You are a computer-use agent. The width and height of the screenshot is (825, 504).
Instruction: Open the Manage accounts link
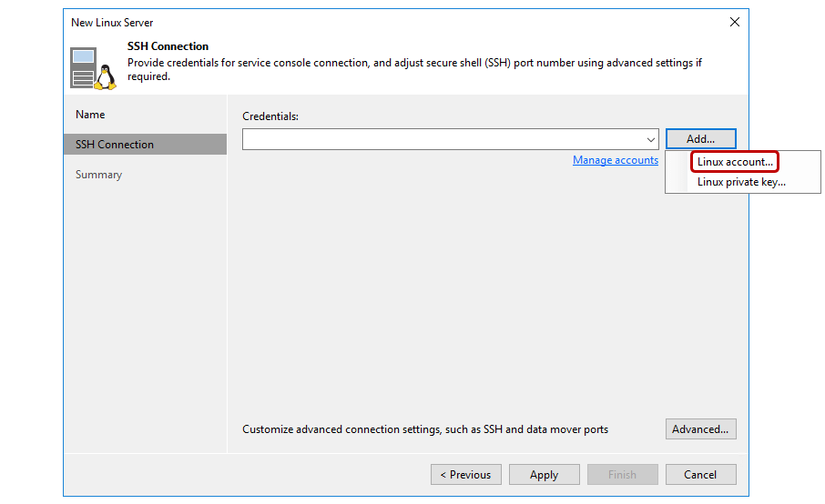[615, 160]
